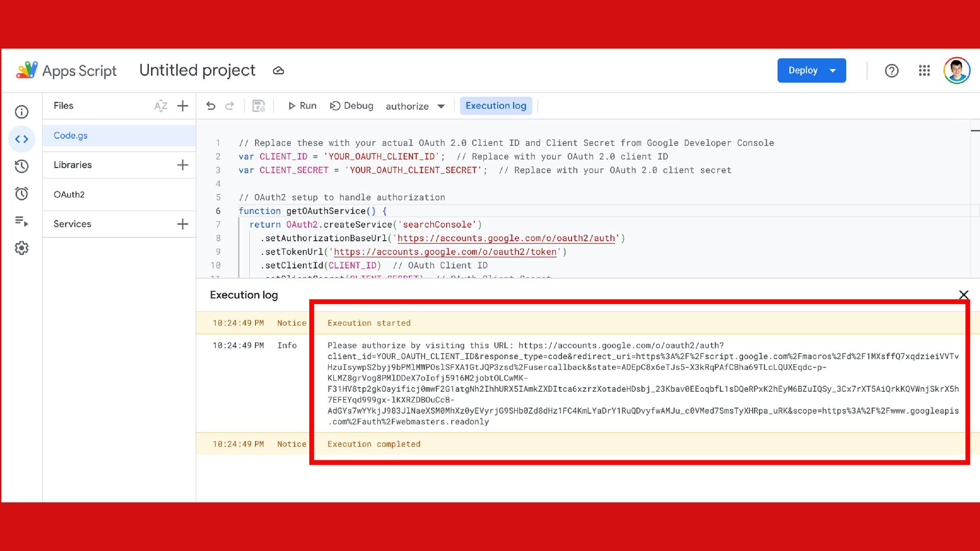This screenshot has width=980, height=551.
Task: Select the Code.gs file
Action: (70, 135)
